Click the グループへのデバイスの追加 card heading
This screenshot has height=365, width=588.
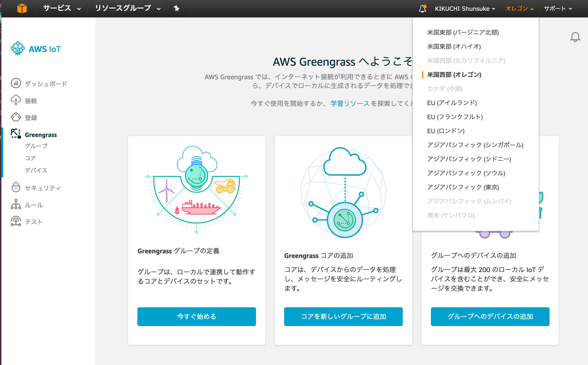click(473, 255)
